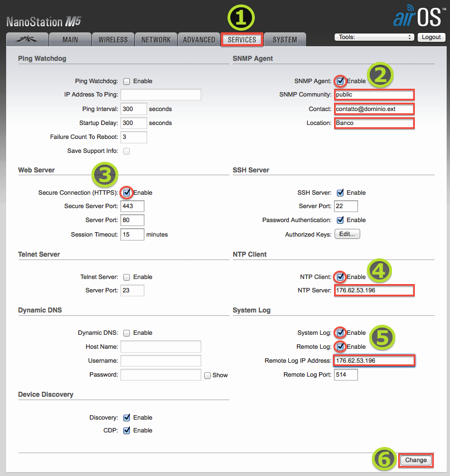Switch to the WIRELESS tab
The height and width of the screenshot is (476, 450).
coord(113,40)
